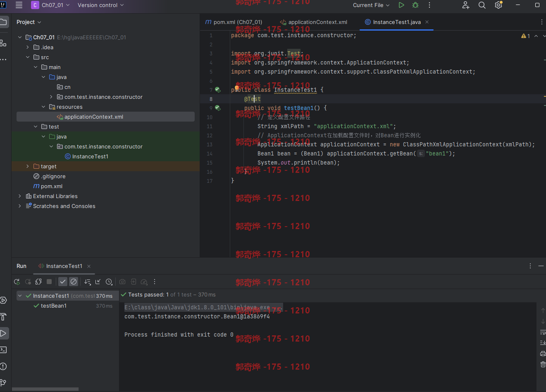The image size is (546, 392).
Task: Switch to applicationContext.xml editor tab
Action: click(314, 22)
